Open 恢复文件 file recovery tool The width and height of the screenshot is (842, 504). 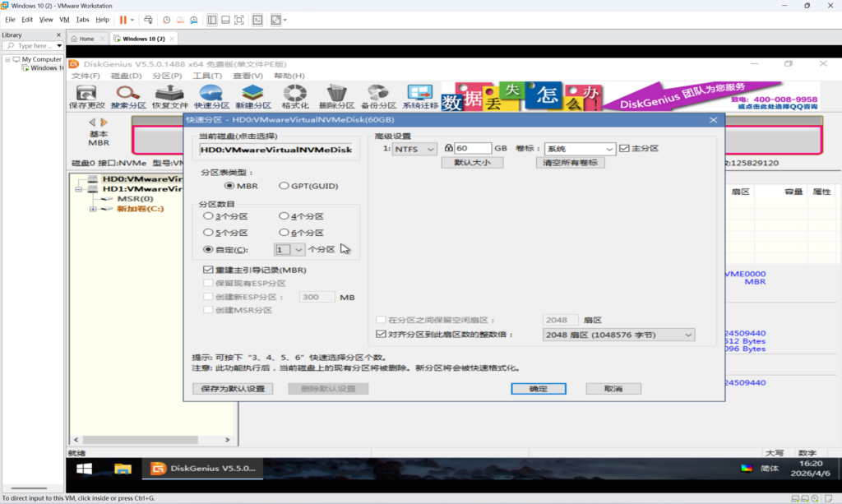(x=169, y=95)
